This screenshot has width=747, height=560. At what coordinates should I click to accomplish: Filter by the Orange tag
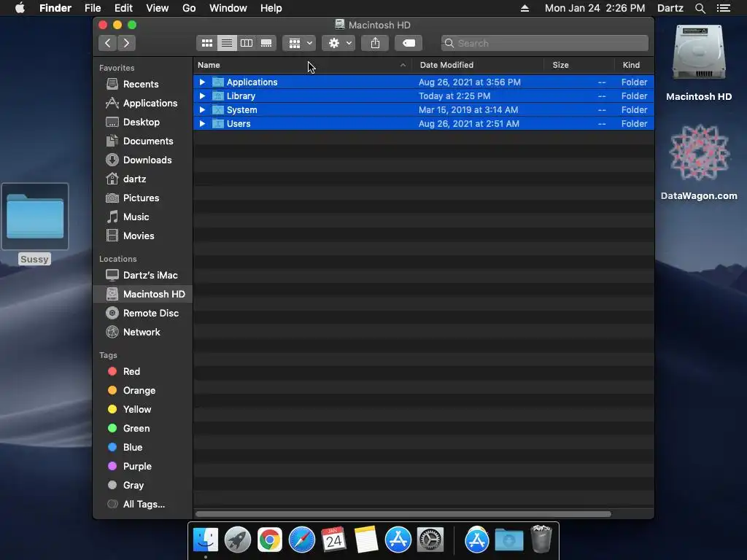coord(139,391)
